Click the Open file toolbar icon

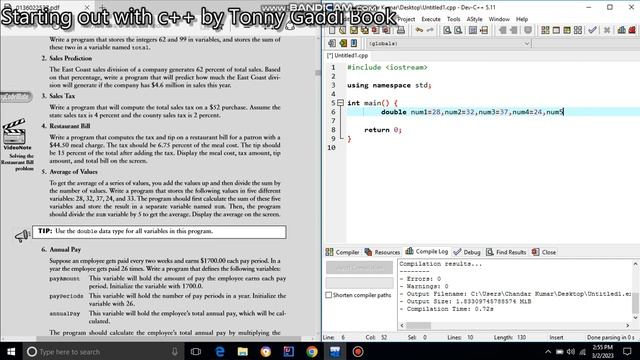pyautogui.click(x=342, y=30)
